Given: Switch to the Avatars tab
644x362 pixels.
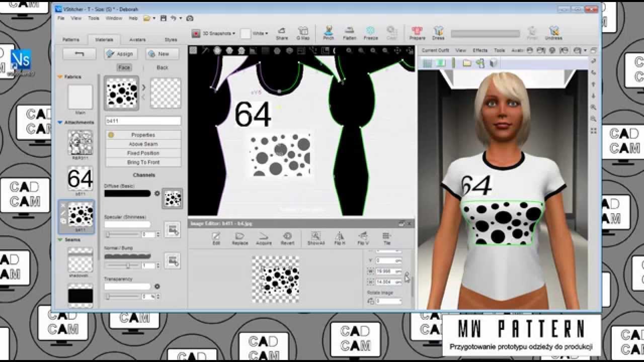Looking at the screenshot, I should (137, 40).
